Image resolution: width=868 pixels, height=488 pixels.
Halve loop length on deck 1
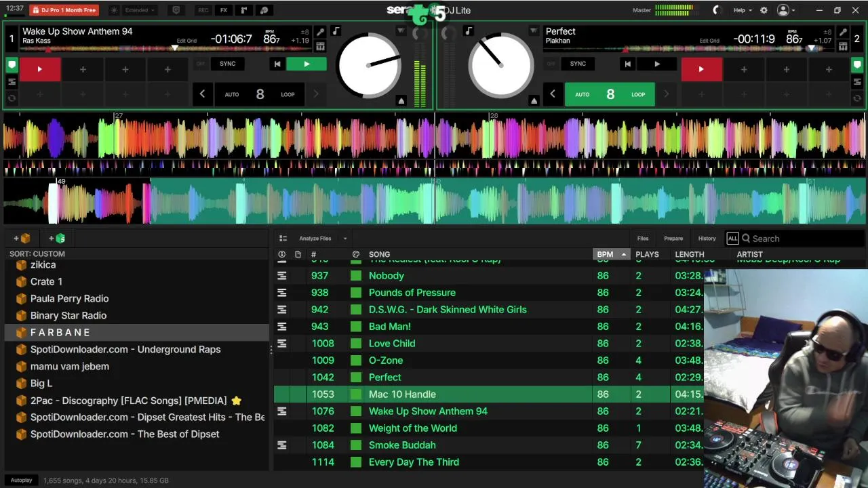tap(202, 94)
